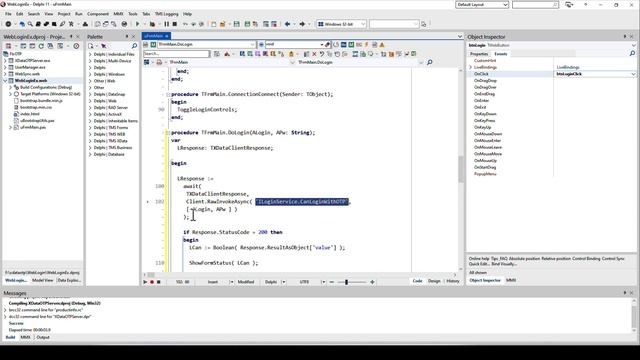The height and width of the screenshot is (360, 640).
Task: Click the desktop layout icon next to title search
Action: pos(569,4)
